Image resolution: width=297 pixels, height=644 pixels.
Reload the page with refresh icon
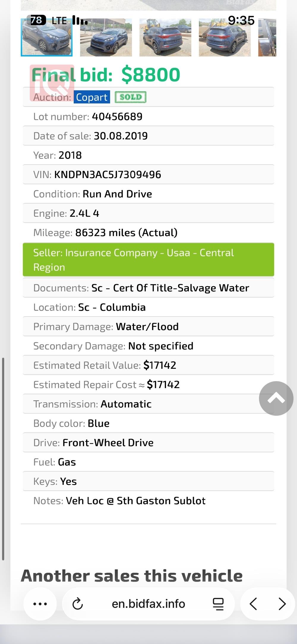coord(78,604)
